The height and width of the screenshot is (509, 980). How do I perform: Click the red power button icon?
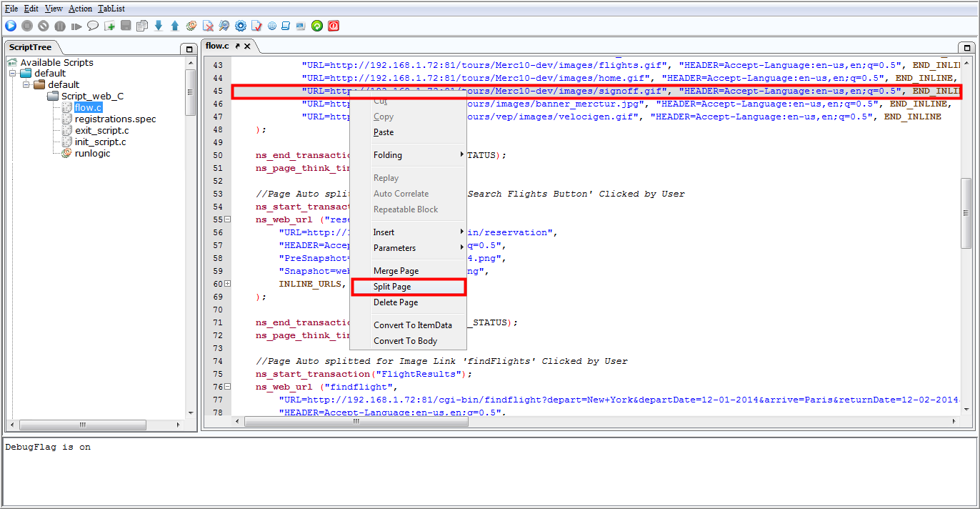click(334, 26)
